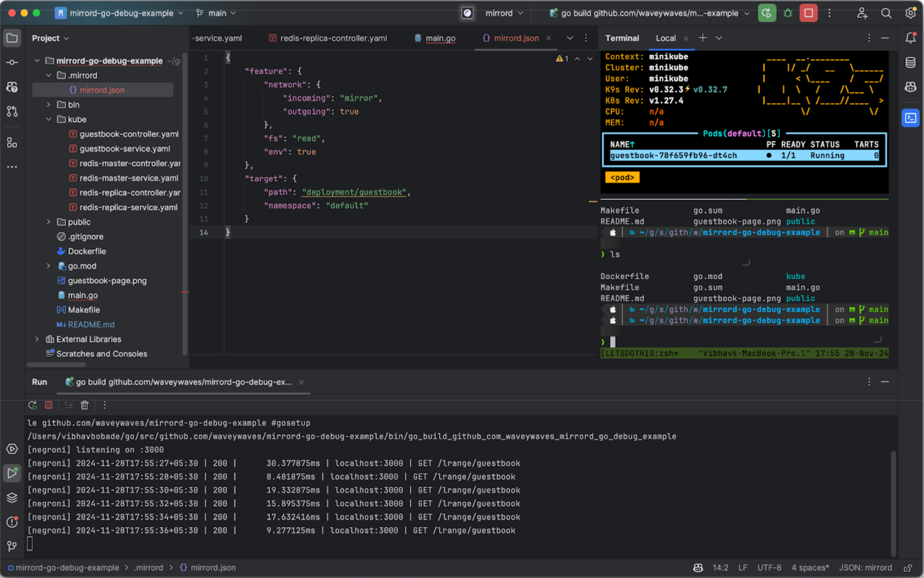
Task: Collapse the kube folder
Action: (x=48, y=119)
